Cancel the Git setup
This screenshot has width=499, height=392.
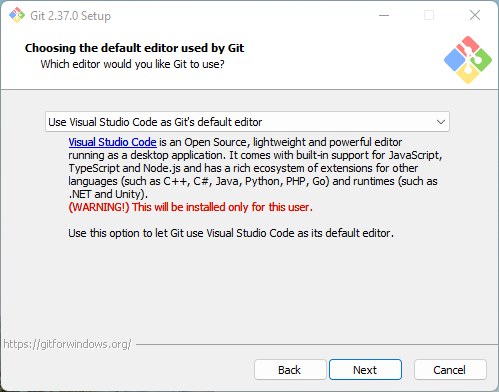[x=450, y=370]
